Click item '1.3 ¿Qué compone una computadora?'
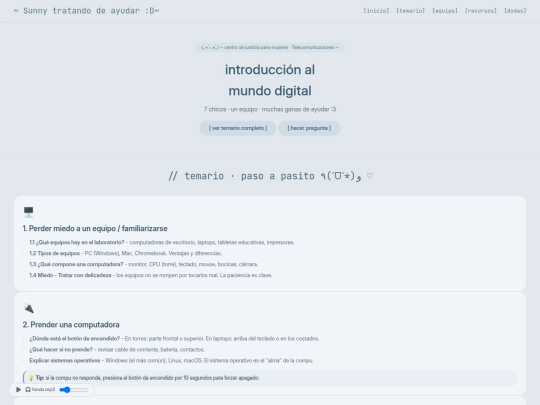 144,264
